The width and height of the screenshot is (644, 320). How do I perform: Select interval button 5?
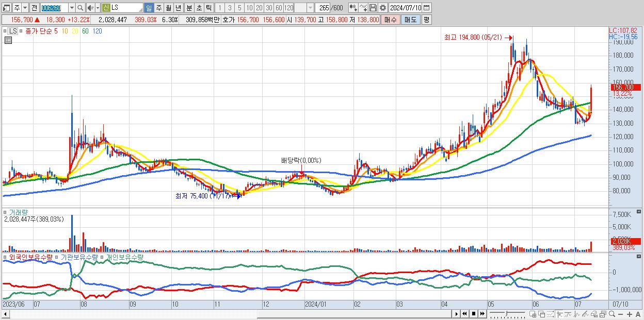(x=239, y=8)
